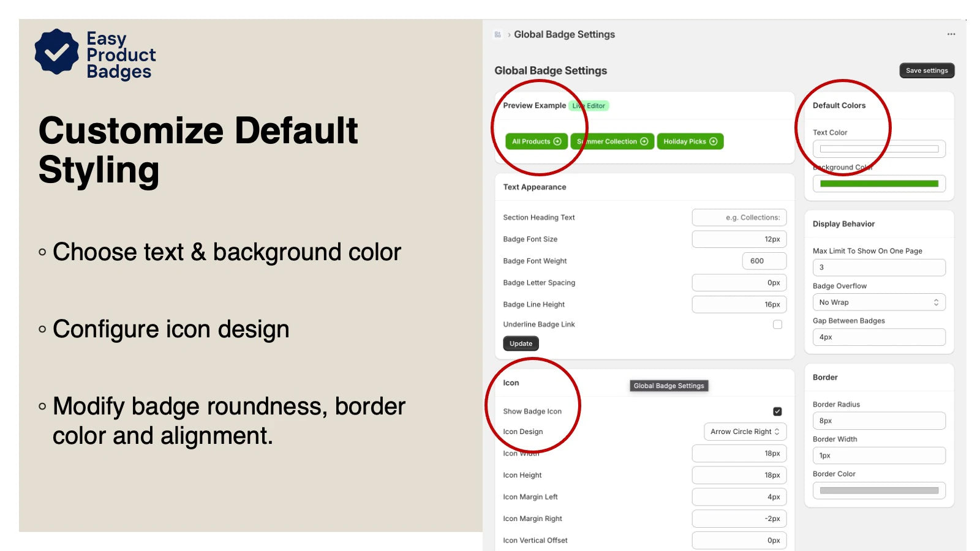Open the three-dot more options menu
Viewport: 980px width, 551px height.
(951, 34)
